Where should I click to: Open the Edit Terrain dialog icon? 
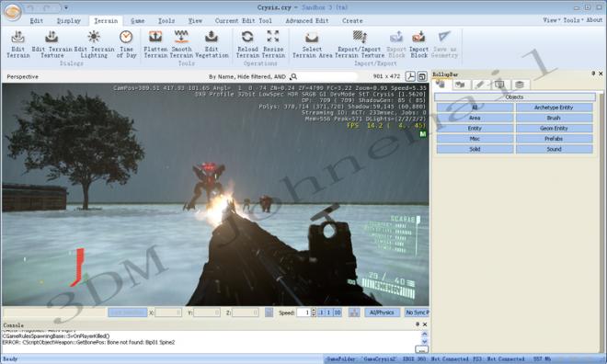17,37
